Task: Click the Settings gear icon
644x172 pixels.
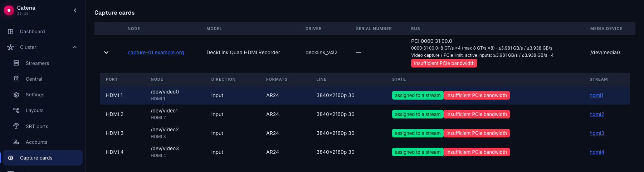Action: [16, 95]
